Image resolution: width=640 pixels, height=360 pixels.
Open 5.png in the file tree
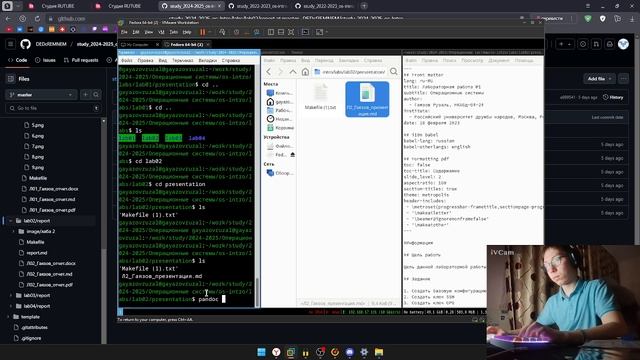click(38, 125)
